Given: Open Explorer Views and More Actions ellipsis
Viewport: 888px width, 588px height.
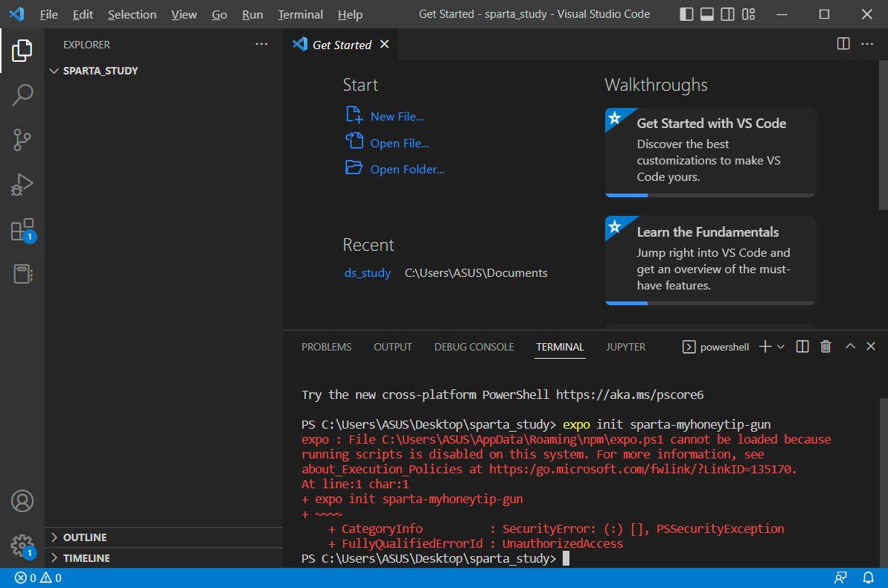Looking at the screenshot, I should pyautogui.click(x=261, y=44).
